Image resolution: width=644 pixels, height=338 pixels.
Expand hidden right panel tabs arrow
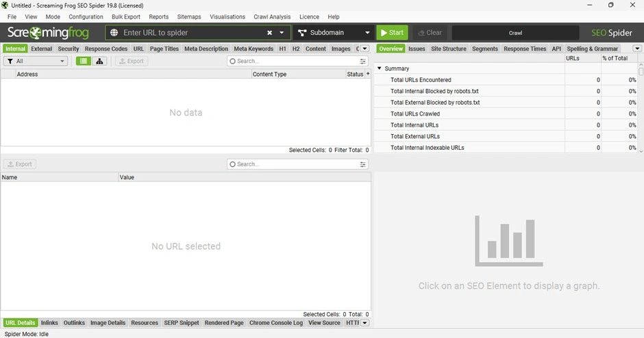(637, 49)
